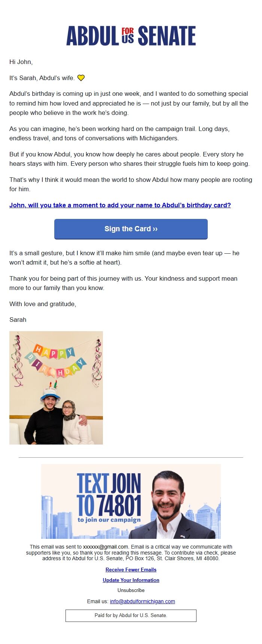Click the yellow heart emoji

click(x=81, y=78)
